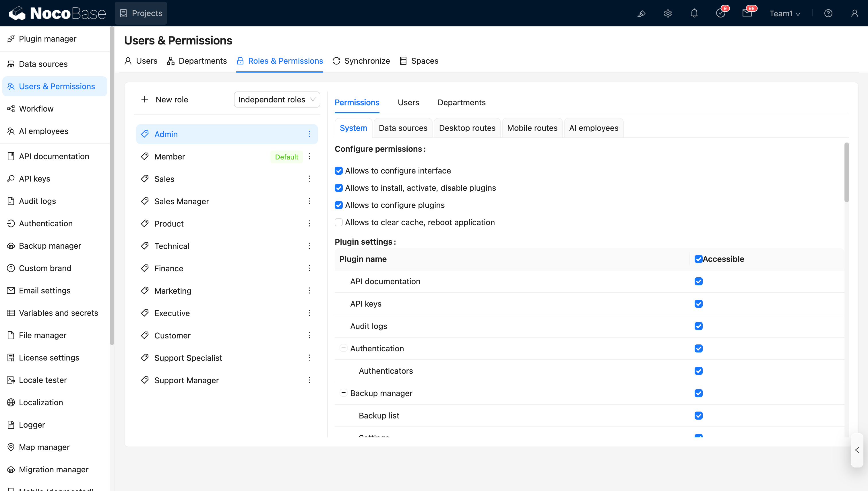Open the notifications bell icon
Image resolution: width=868 pixels, height=491 pixels.
tap(694, 13)
